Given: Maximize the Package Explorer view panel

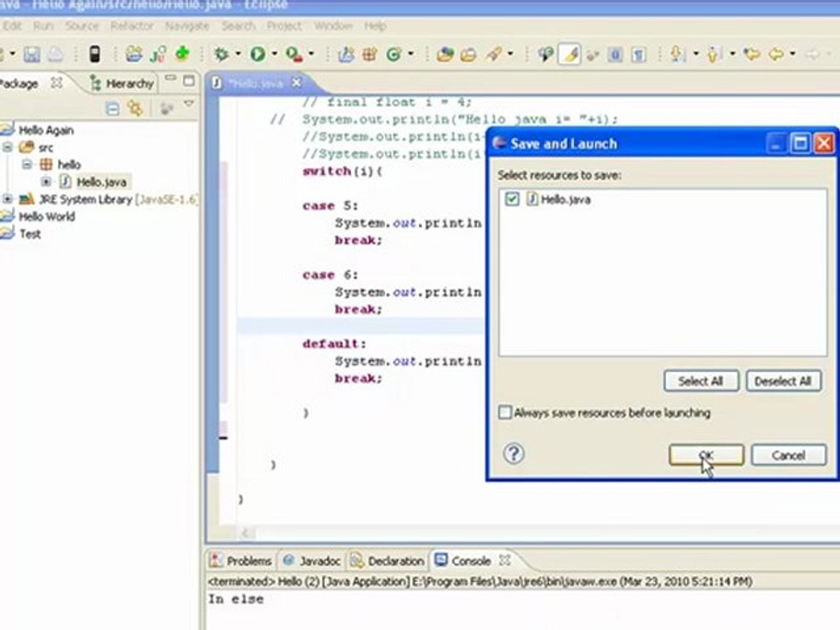Looking at the screenshot, I should (189, 80).
